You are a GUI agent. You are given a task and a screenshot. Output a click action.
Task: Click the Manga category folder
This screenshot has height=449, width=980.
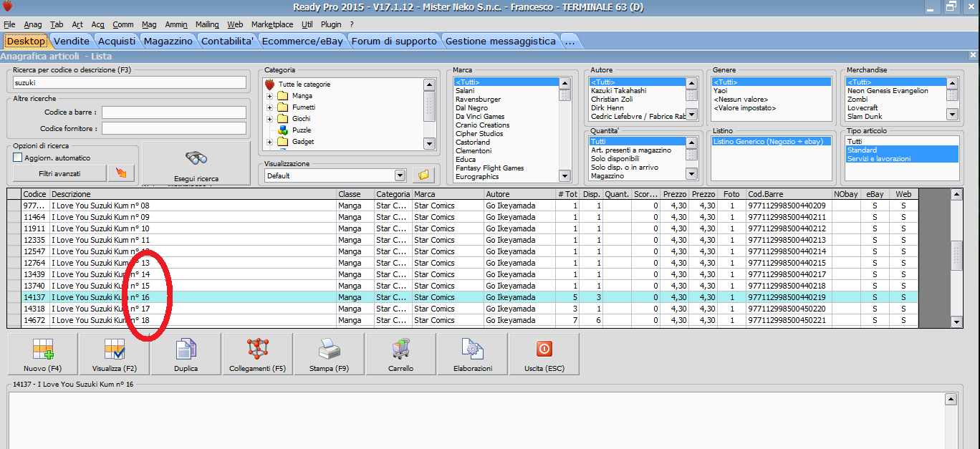pyautogui.click(x=294, y=96)
